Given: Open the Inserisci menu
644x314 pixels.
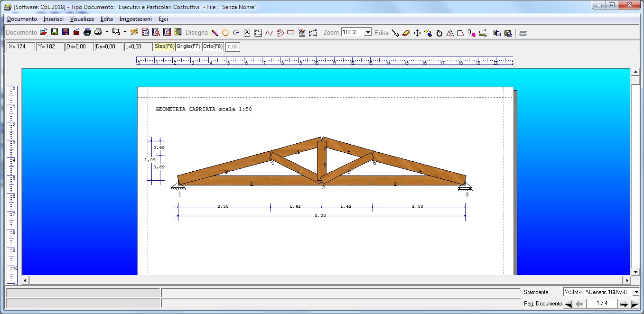Looking at the screenshot, I should click(x=54, y=19).
